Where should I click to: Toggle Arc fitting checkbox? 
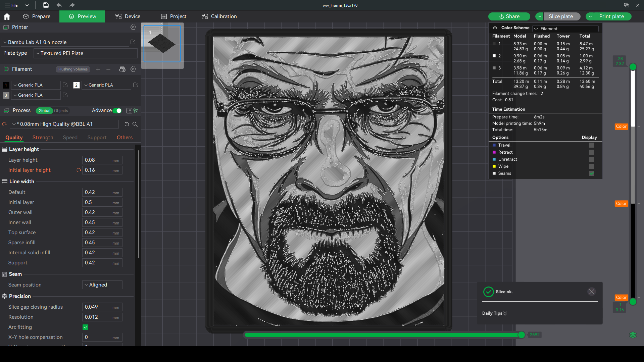coord(85,327)
